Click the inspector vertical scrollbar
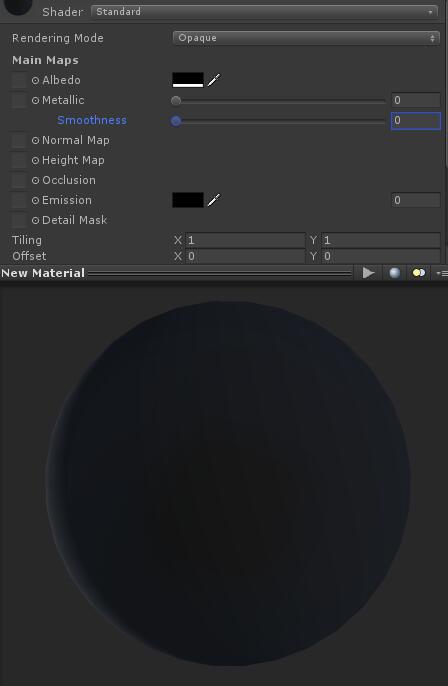The image size is (448, 686). click(x=446, y=83)
